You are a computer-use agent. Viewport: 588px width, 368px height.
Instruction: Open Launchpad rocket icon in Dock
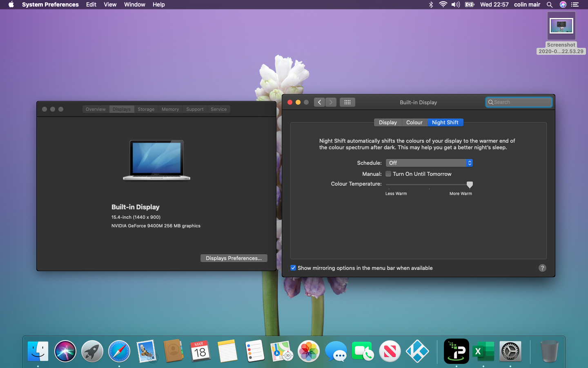point(92,351)
